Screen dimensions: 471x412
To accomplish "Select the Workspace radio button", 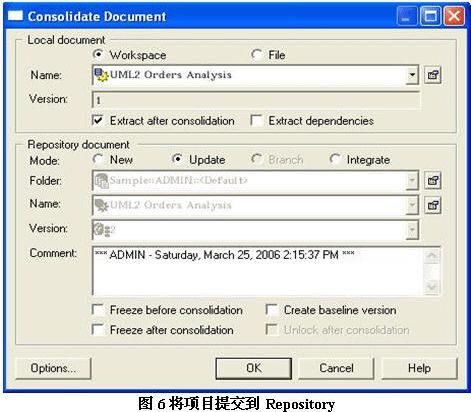I will pos(98,54).
